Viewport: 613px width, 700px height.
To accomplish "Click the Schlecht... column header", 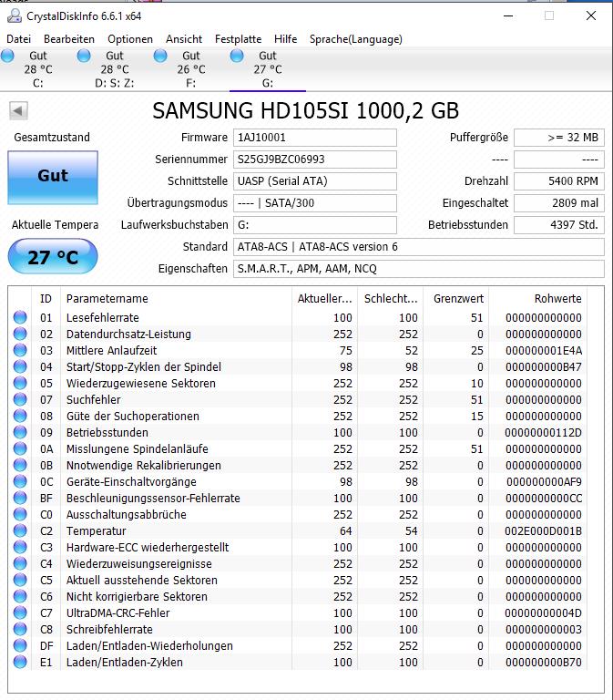I will click(x=390, y=299).
